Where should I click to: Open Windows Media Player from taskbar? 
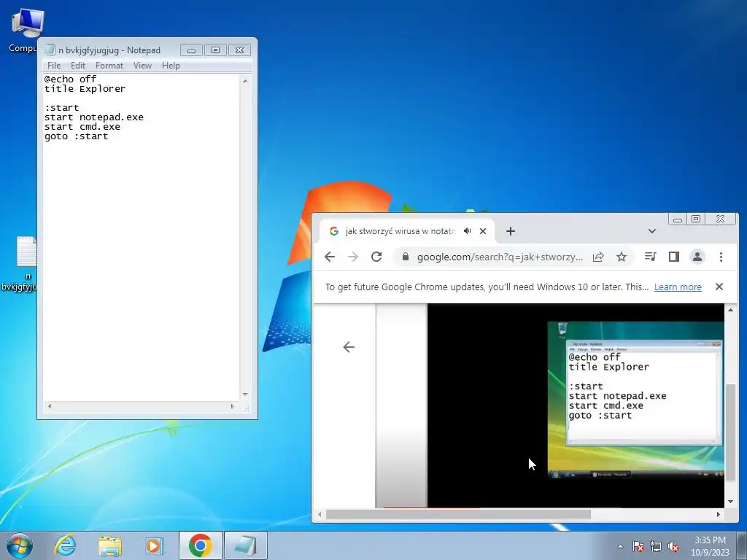pos(154,545)
